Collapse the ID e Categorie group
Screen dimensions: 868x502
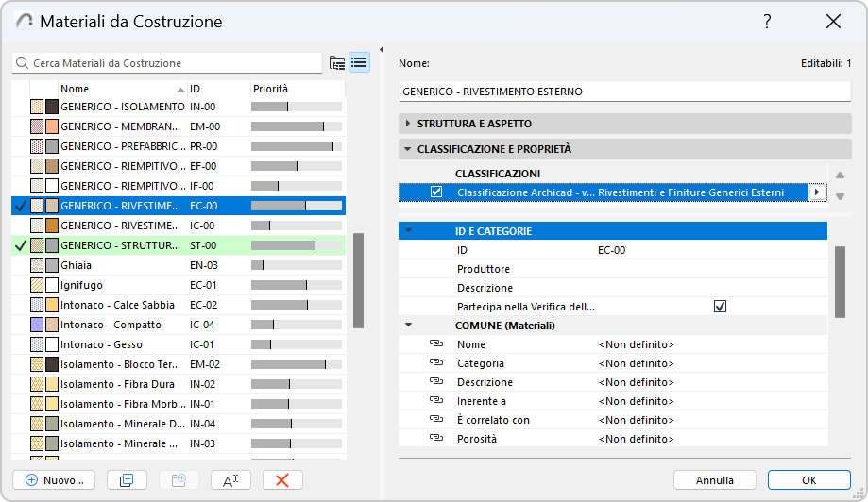[x=409, y=230]
